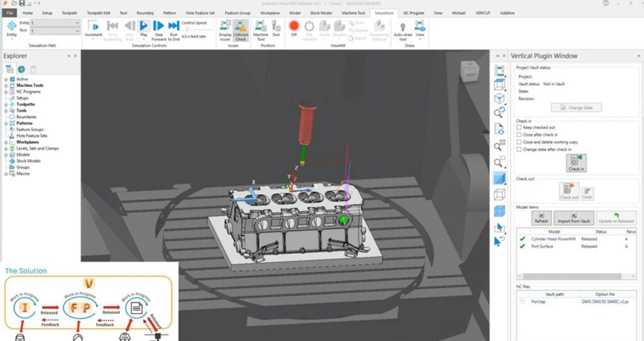Expand the Models tree node
This screenshot has width=644, height=341.
[x=6, y=155]
